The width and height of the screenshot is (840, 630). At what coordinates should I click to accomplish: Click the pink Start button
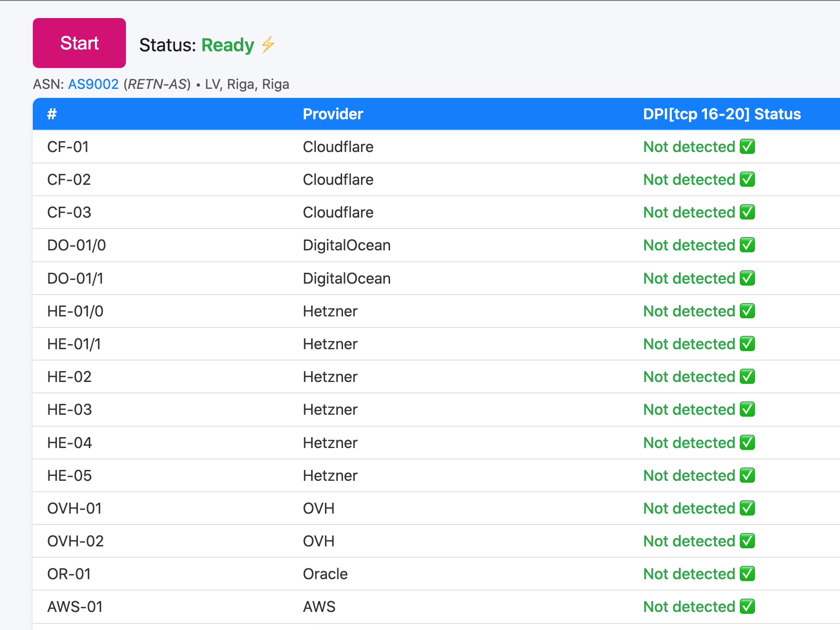(x=79, y=43)
